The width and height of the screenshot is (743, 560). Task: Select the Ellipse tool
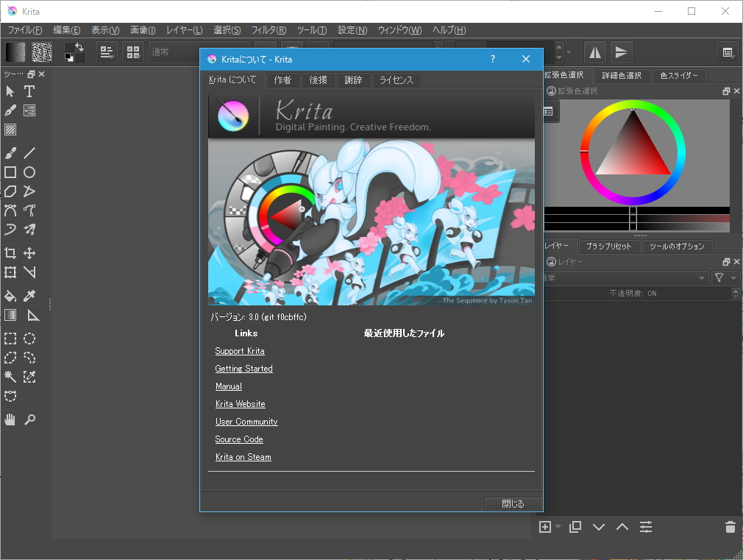pos(29,172)
